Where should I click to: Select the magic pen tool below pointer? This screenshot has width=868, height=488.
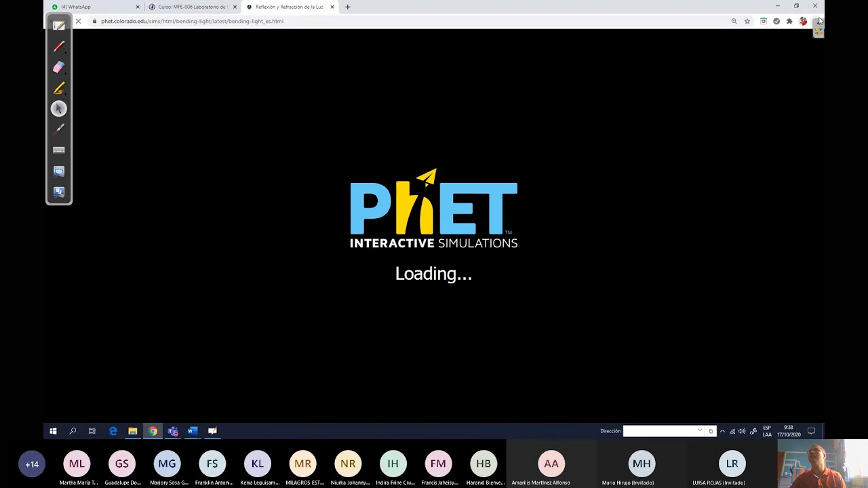59,129
